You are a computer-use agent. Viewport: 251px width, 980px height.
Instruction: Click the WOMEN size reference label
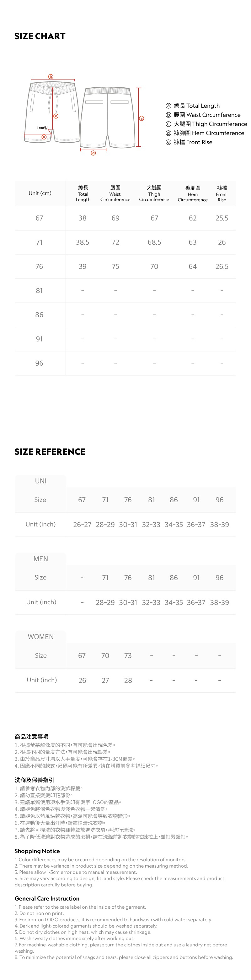coord(41,637)
